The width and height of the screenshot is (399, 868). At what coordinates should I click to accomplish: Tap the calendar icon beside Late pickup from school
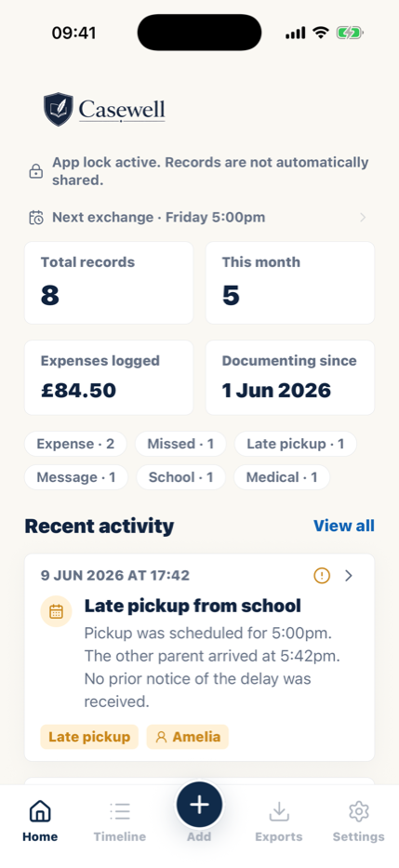click(x=57, y=611)
